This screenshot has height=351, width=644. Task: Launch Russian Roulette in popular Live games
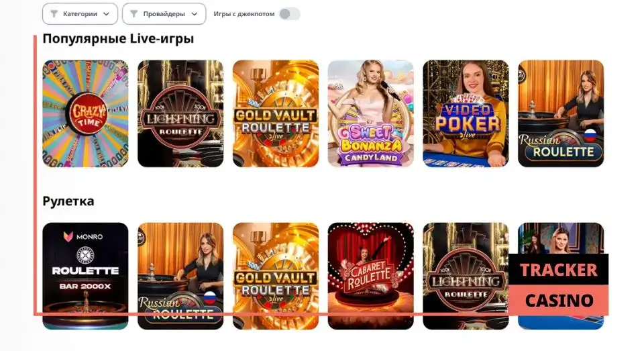(x=561, y=113)
